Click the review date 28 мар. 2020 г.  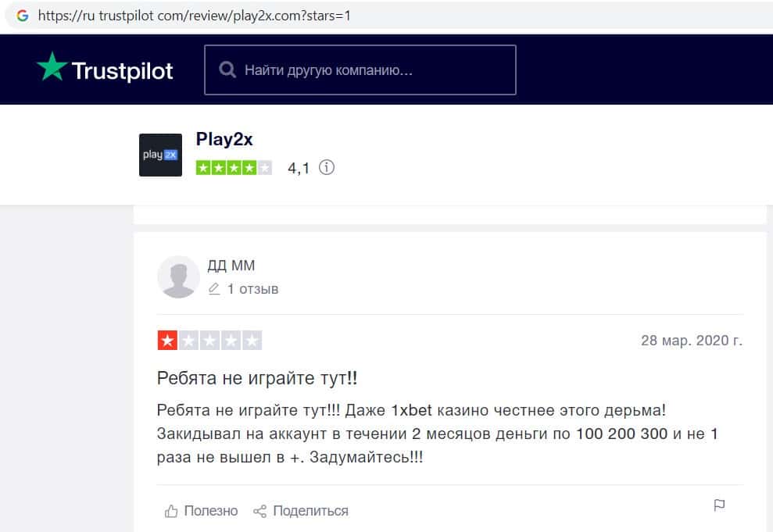(692, 341)
